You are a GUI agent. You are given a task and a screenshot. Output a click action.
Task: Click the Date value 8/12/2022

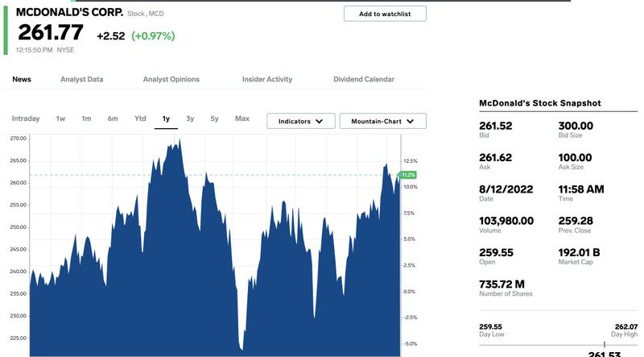[x=506, y=189]
